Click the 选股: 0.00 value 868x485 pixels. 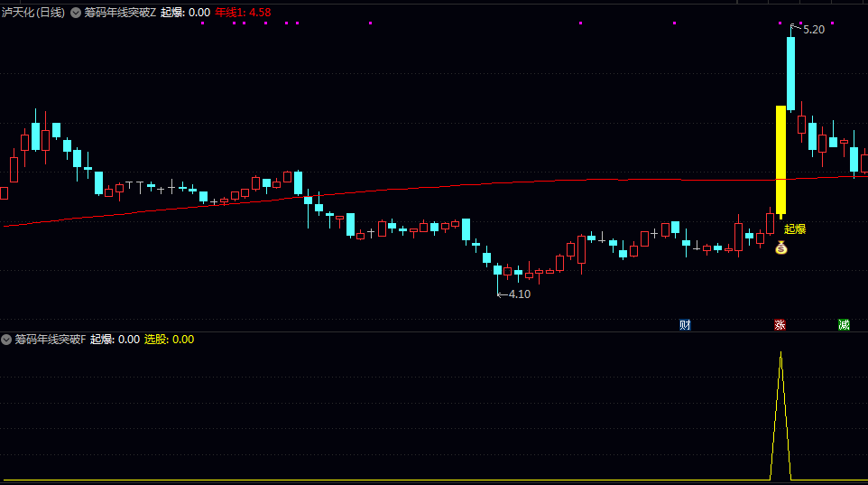coord(169,340)
